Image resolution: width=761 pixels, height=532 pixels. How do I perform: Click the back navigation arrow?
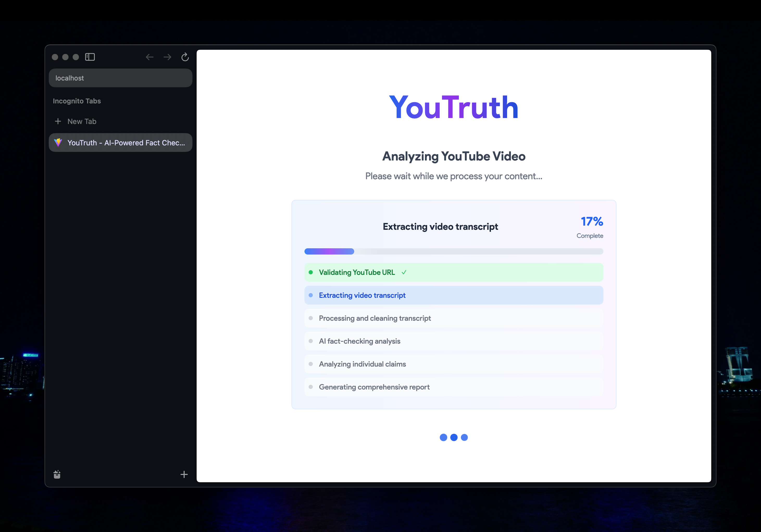(149, 57)
